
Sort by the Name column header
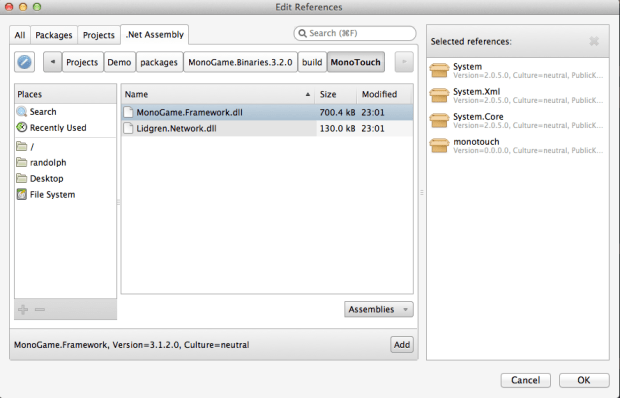click(x=217, y=94)
